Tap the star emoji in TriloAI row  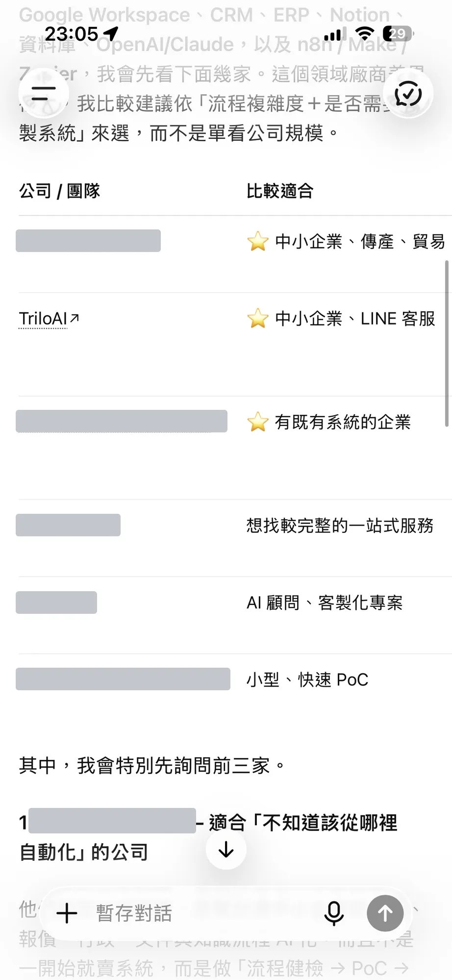point(258,319)
